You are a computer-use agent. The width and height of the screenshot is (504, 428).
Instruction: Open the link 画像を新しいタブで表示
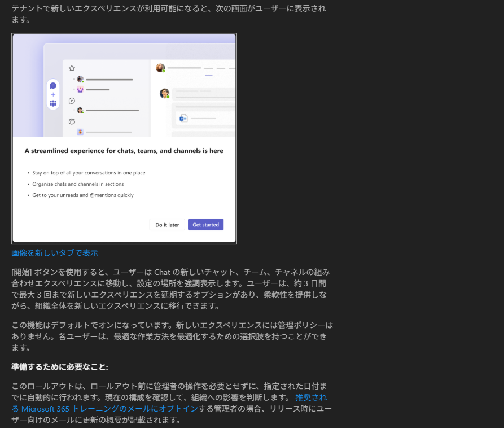[x=55, y=253]
